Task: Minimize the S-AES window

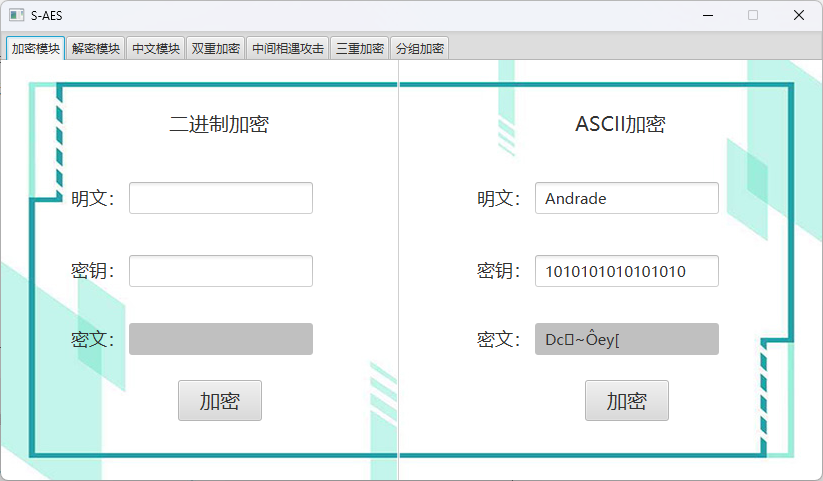Action: click(x=707, y=15)
